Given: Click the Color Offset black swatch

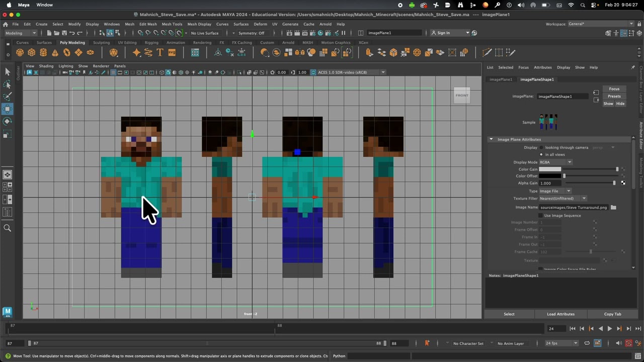Looking at the screenshot, I should 550,176.
